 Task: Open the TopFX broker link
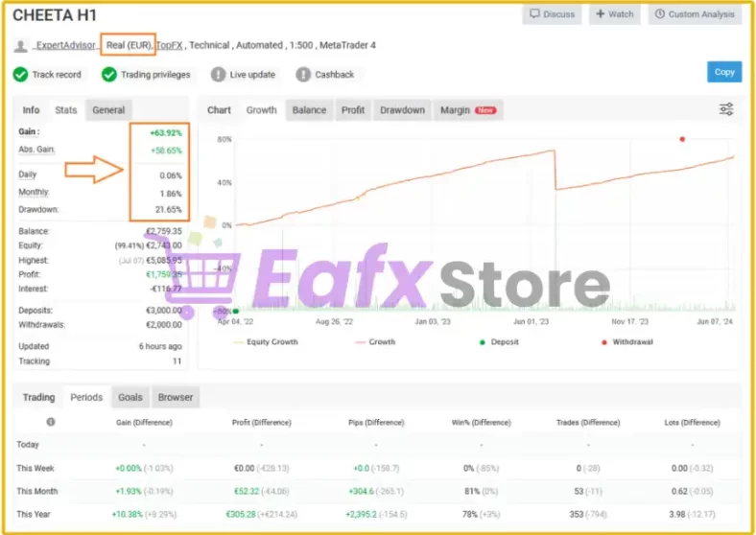click(x=170, y=45)
